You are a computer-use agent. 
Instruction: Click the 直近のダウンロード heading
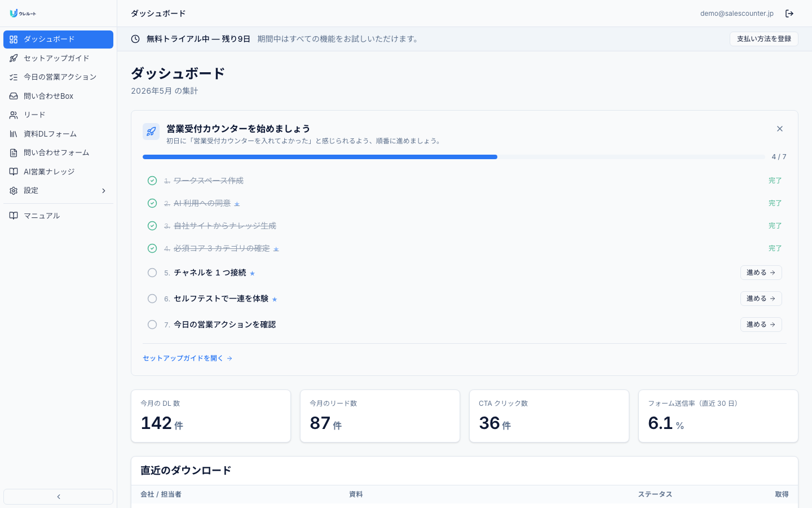click(186, 471)
